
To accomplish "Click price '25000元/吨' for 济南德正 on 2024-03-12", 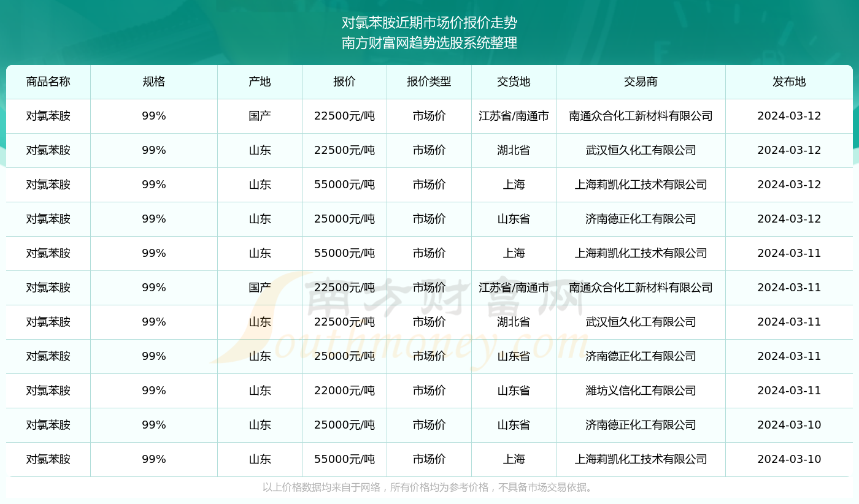I will click(344, 219).
